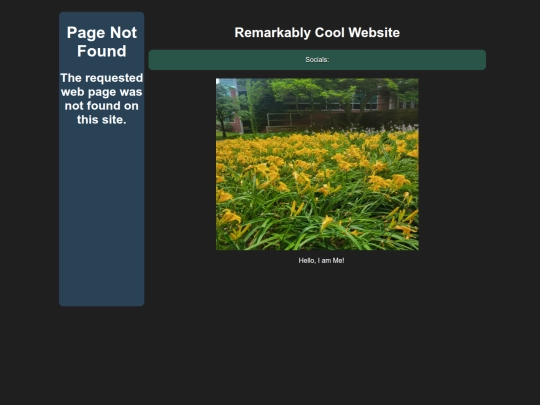Click the yellow daylily field photo
540x405 pixels.
[x=317, y=164]
